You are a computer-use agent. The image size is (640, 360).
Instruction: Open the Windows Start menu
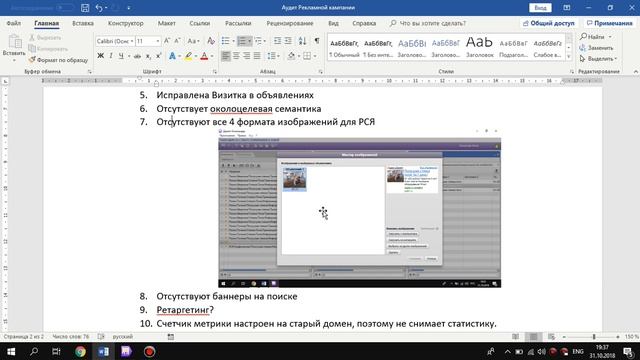pyautogui.click(x=11, y=351)
